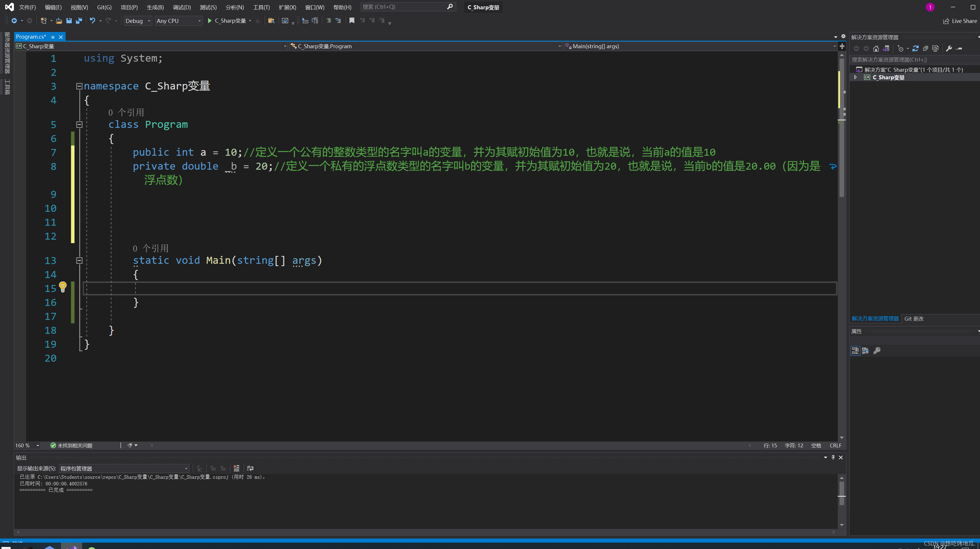Open the 调试(D) menu

(181, 7)
